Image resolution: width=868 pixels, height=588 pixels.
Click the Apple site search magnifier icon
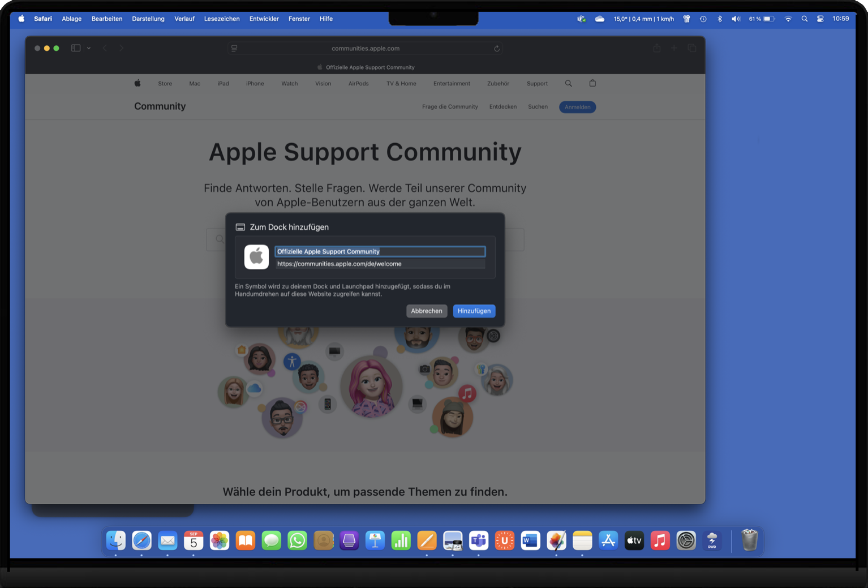568,83
